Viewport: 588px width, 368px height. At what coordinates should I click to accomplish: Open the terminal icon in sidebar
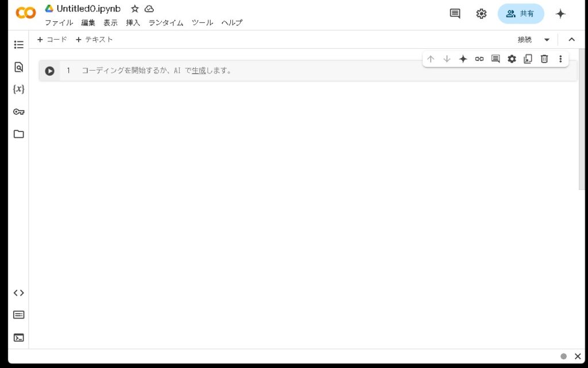(19, 338)
